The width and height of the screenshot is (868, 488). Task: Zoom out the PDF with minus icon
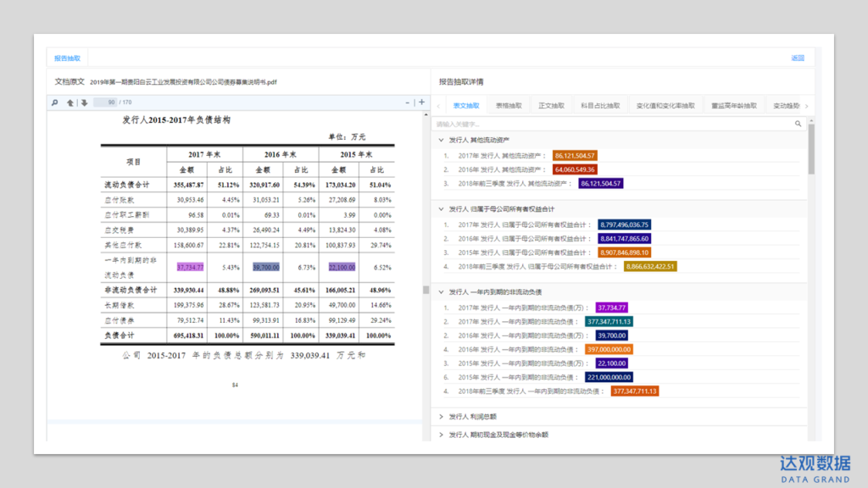407,103
